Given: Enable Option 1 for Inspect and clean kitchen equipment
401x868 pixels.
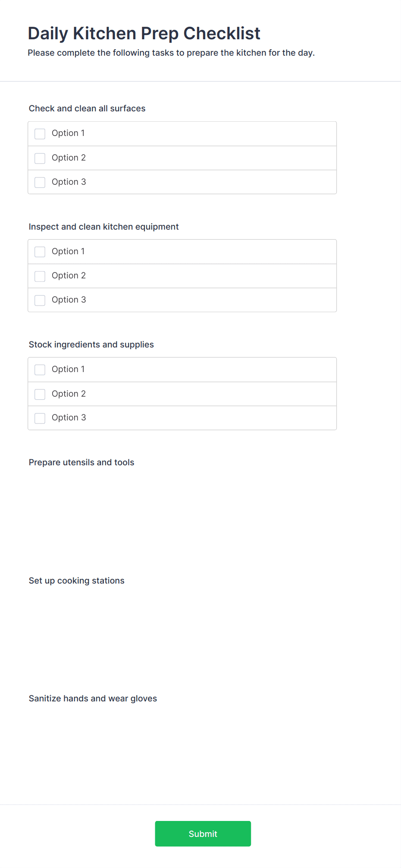Looking at the screenshot, I should (x=39, y=252).
